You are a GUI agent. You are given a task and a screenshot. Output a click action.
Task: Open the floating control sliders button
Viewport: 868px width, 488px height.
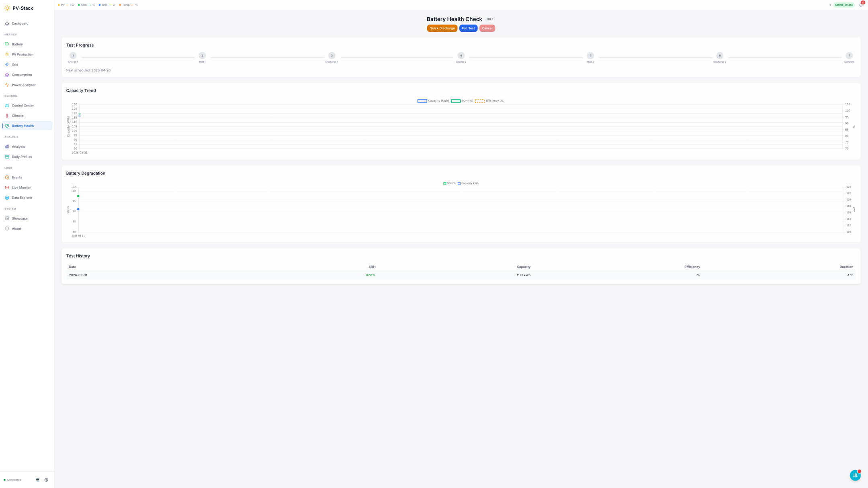[x=855, y=475]
